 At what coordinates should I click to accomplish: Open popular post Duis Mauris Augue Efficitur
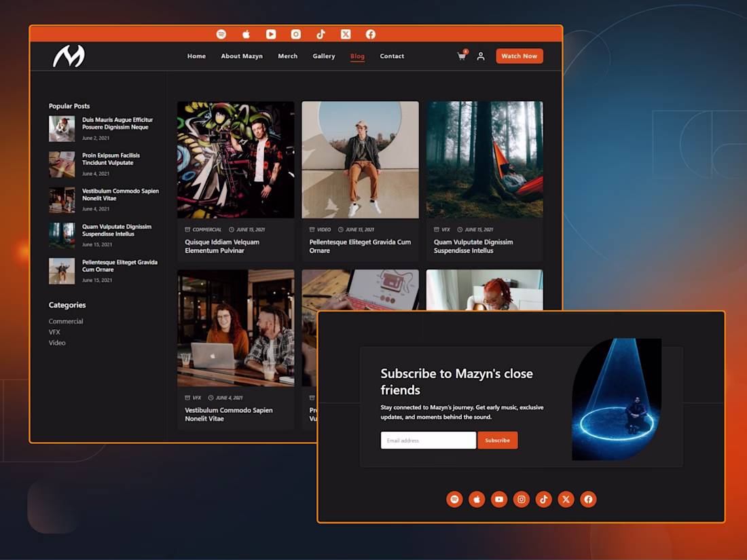point(117,124)
